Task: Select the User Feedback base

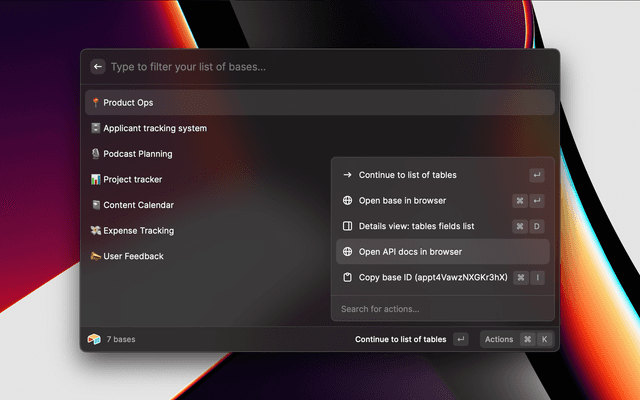Action: pos(133,256)
